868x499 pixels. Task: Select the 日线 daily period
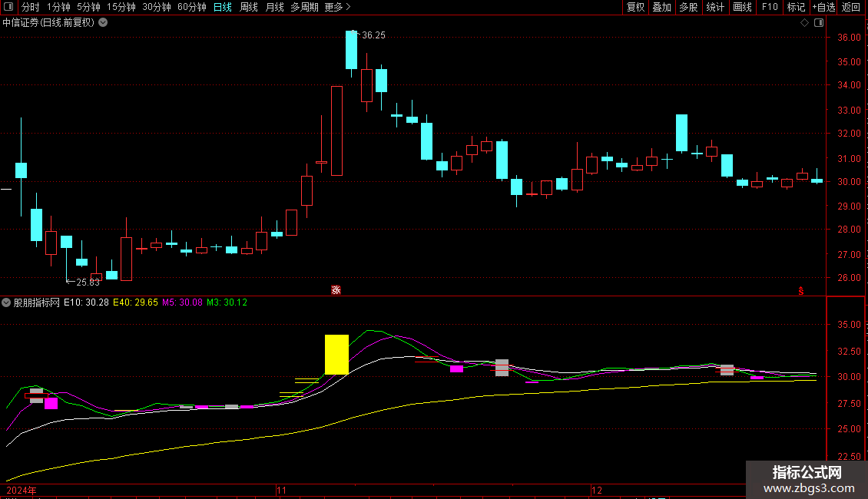click(x=223, y=7)
